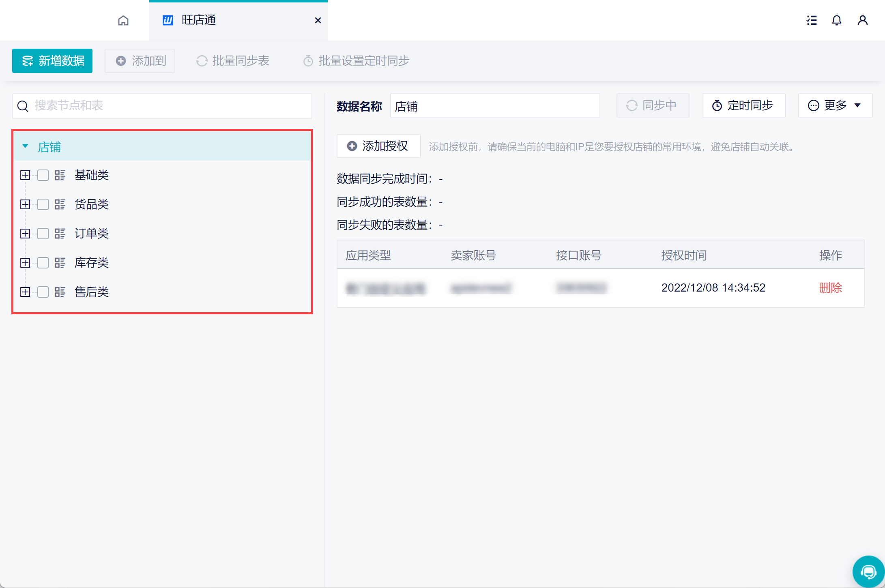Click 删除 link in authorization row

tap(830, 288)
